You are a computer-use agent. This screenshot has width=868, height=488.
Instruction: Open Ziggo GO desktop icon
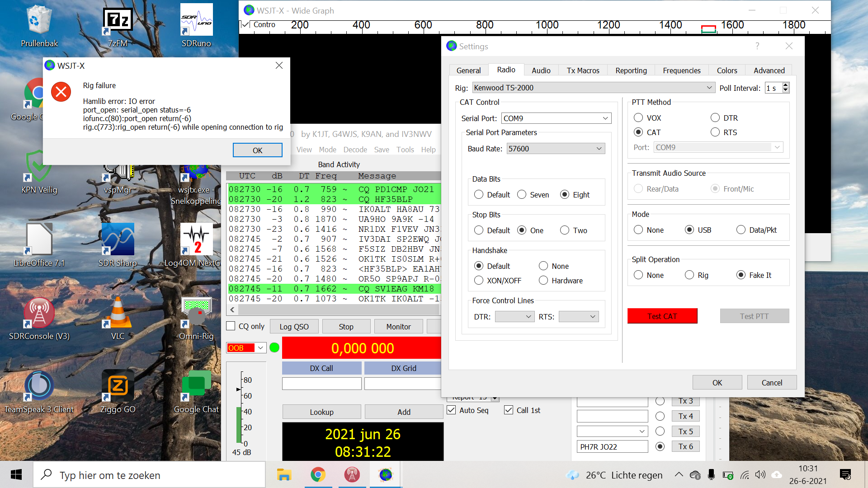click(118, 386)
